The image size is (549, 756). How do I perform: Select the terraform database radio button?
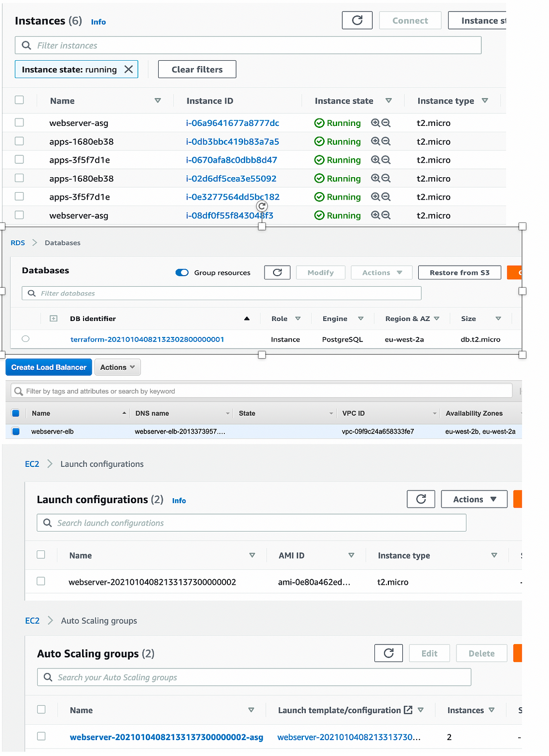pos(26,339)
